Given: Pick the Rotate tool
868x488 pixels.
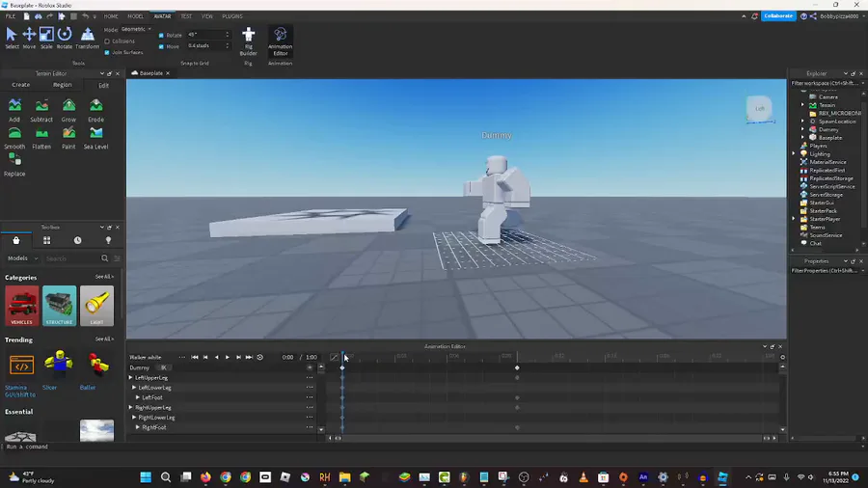Looking at the screenshot, I should click(65, 39).
